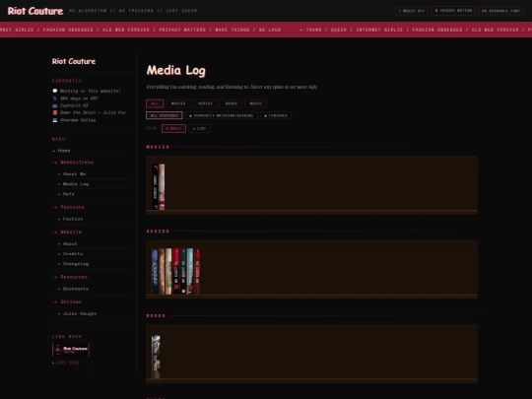Open Media Log in sidebar menu
The height and width of the screenshot is (399, 532).
(75, 184)
